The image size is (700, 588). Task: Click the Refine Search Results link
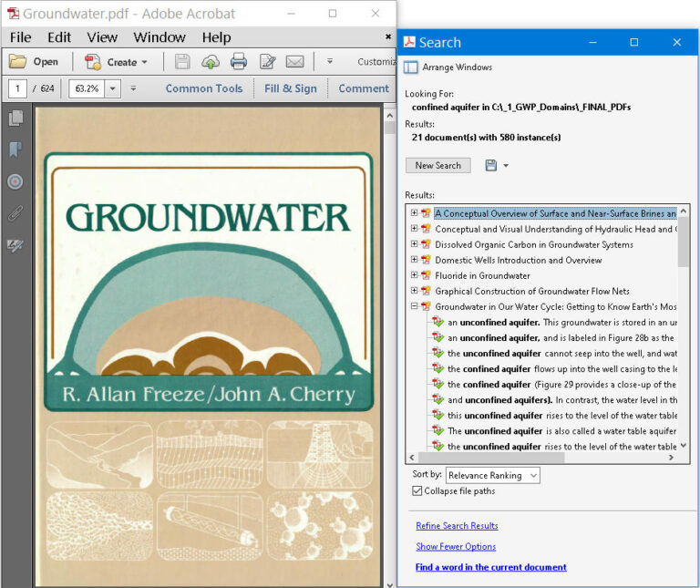[x=457, y=526]
